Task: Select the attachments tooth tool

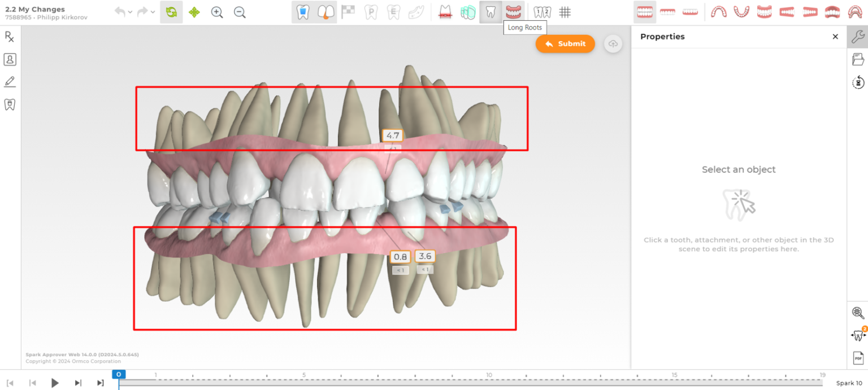Action: (x=303, y=11)
